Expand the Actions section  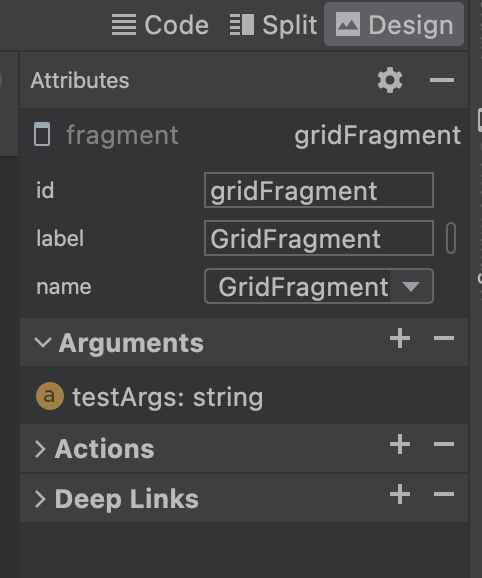(40, 449)
